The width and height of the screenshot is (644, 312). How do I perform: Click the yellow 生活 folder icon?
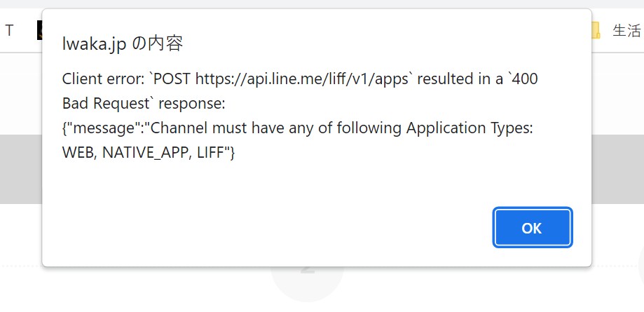[596, 30]
